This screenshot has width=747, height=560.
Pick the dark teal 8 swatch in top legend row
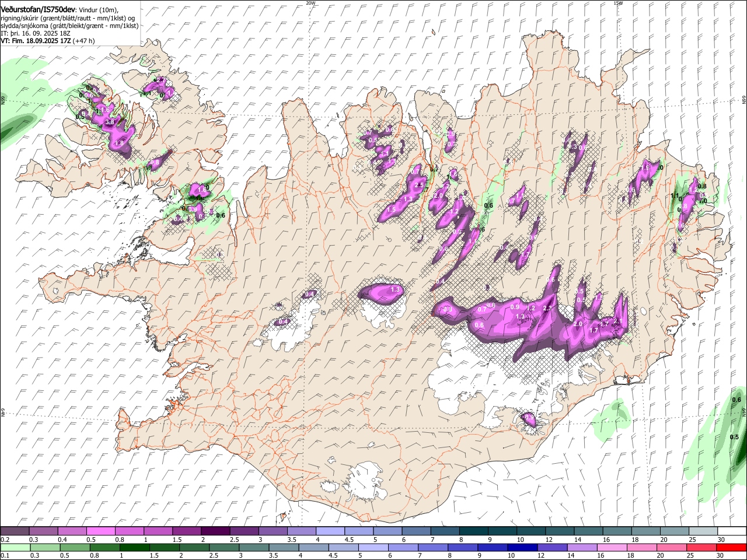coord(474,531)
